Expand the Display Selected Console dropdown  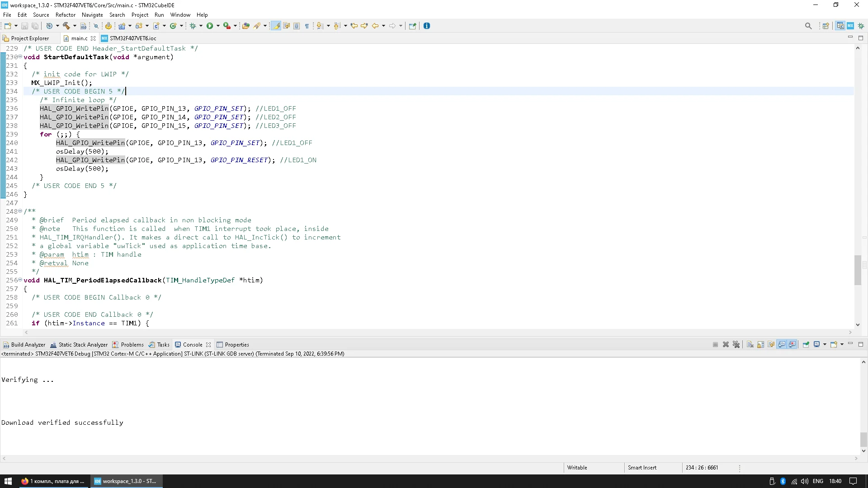coord(825,344)
